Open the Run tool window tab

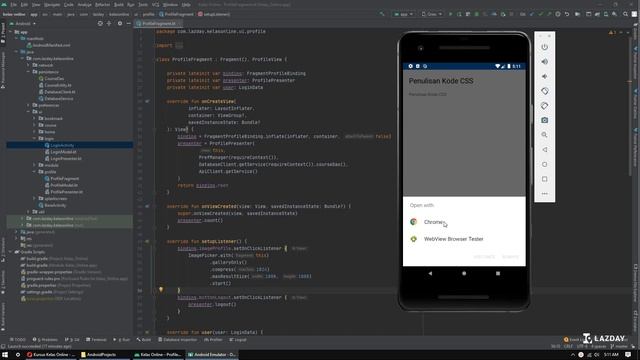121,340
